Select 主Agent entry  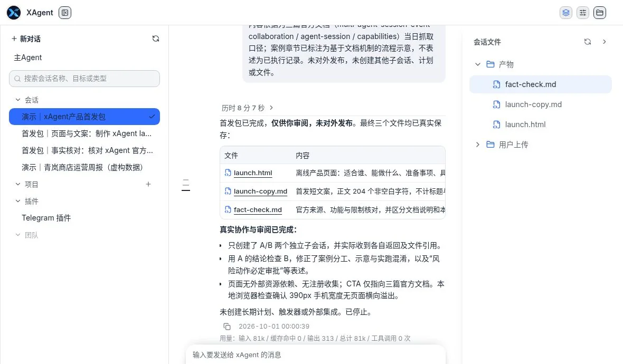[28, 58]
